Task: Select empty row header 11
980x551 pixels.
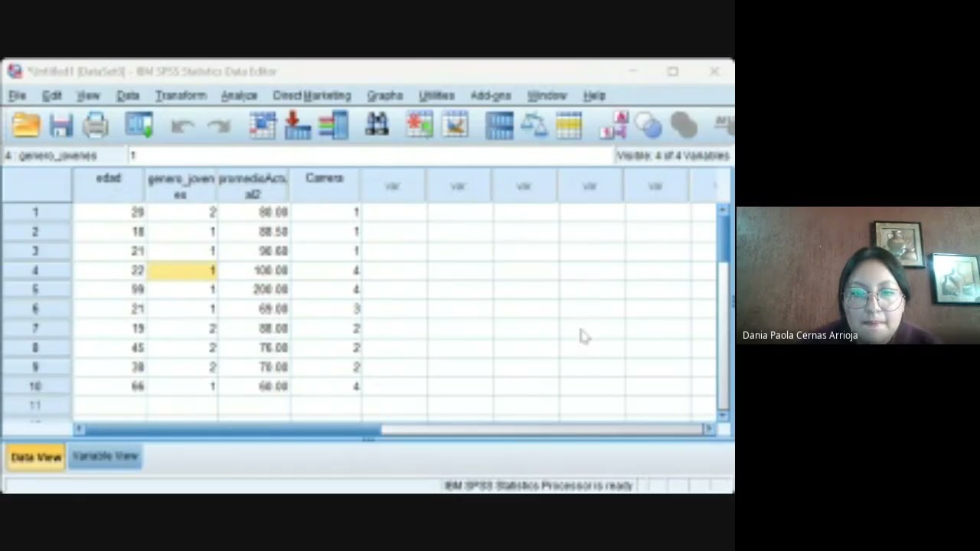Action: (x=36, y=406)
